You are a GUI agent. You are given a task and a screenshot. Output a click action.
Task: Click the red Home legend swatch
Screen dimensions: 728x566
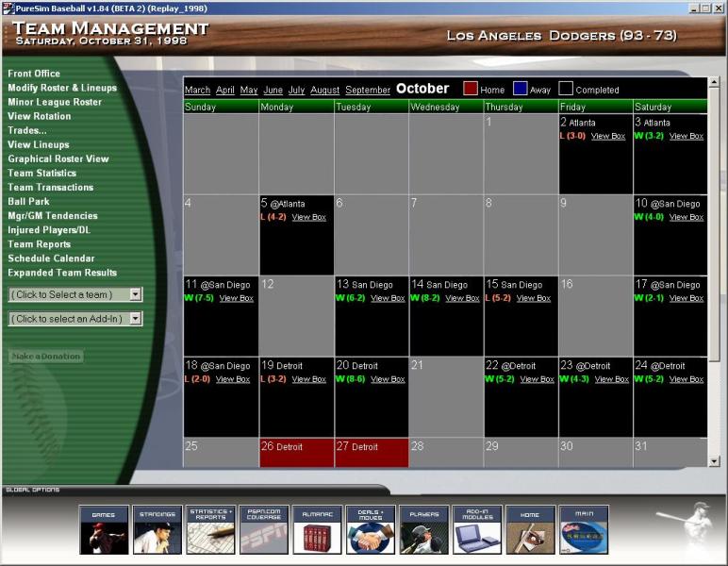(471, 89)
